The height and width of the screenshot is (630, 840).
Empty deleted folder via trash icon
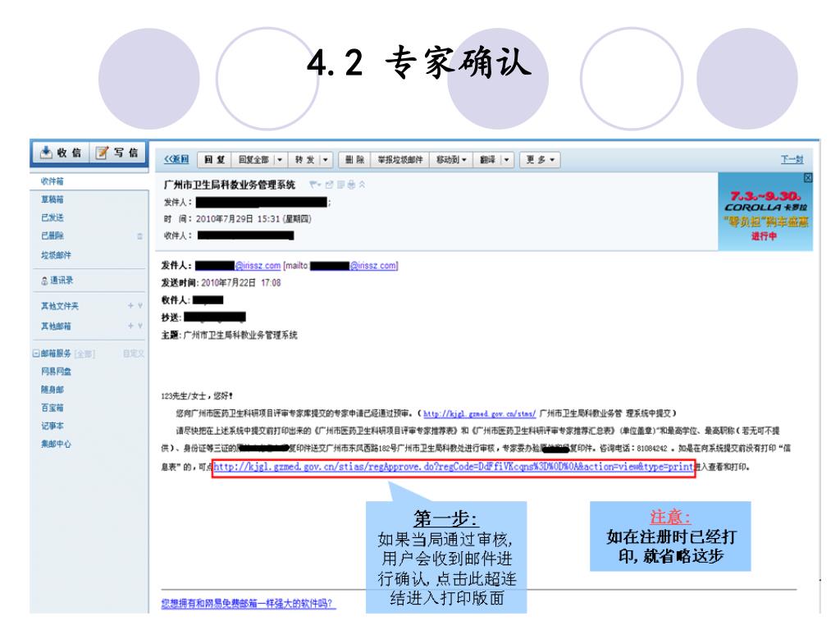point(139,236)
